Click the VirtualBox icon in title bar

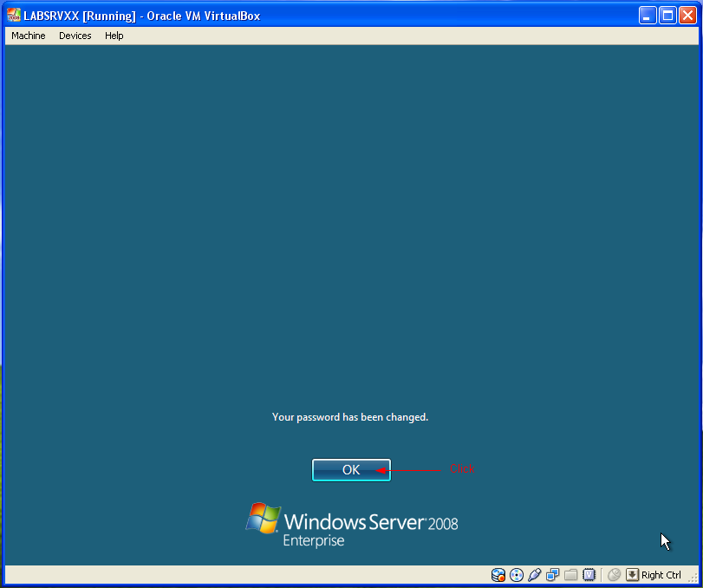click(14, 16)
